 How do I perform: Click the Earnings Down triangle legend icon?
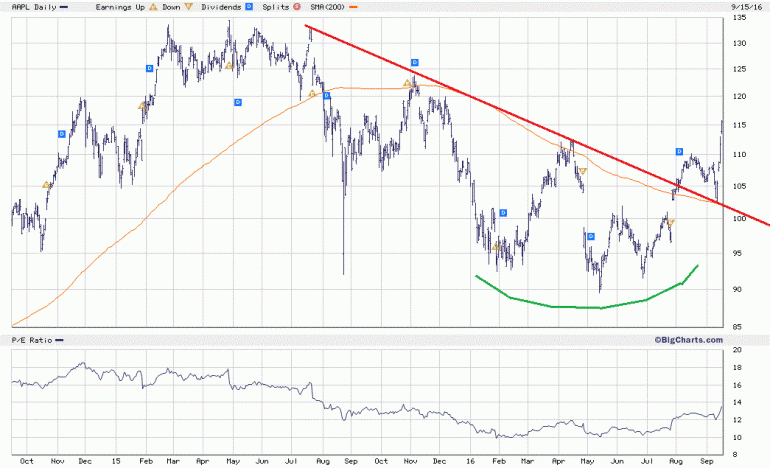(189, 7)
